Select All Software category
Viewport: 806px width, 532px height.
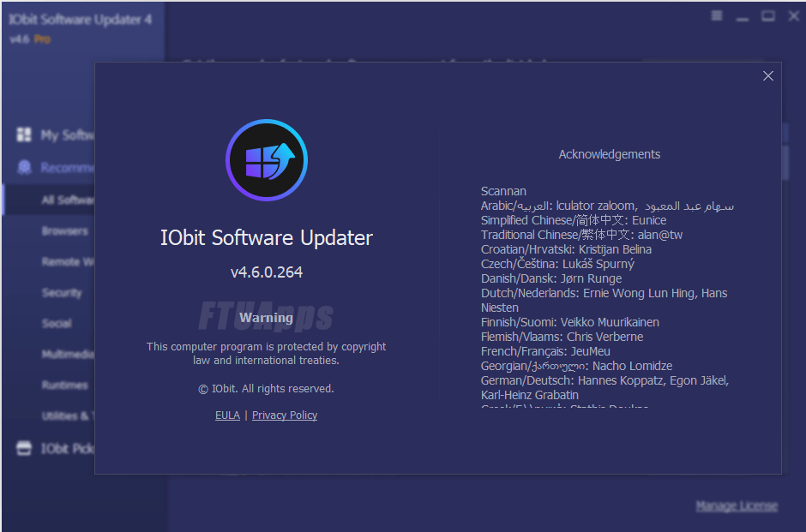point(68,200)
